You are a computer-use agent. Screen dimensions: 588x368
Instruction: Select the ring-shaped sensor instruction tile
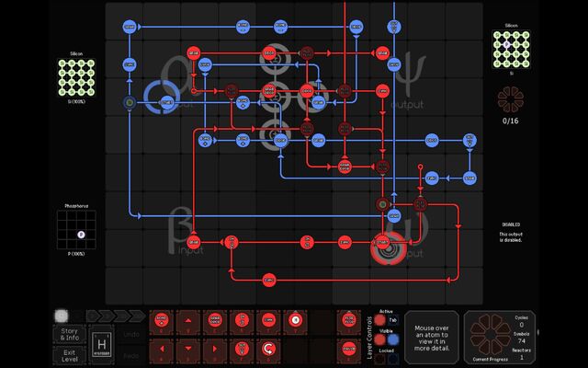click(x=295, y=322)
